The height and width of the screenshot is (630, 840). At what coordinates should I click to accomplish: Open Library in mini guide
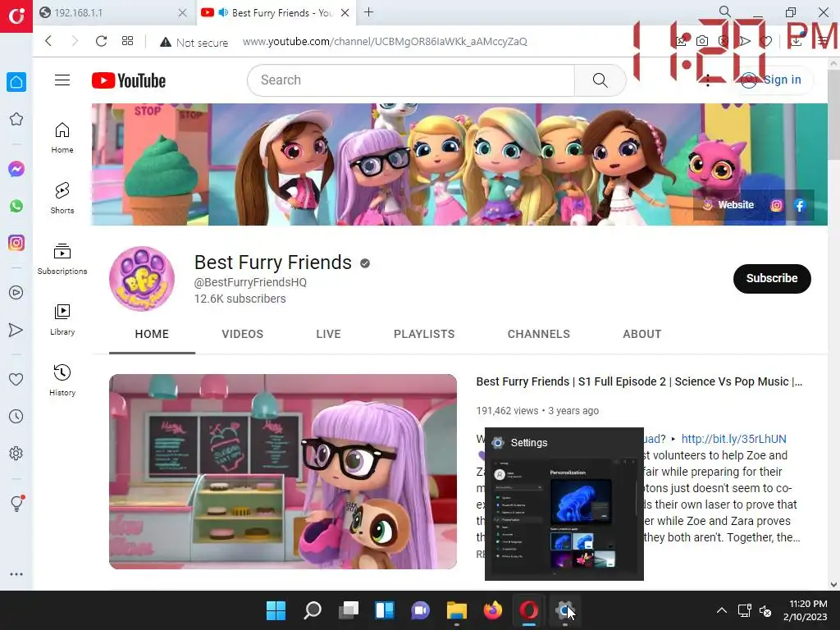pos(62,320)
